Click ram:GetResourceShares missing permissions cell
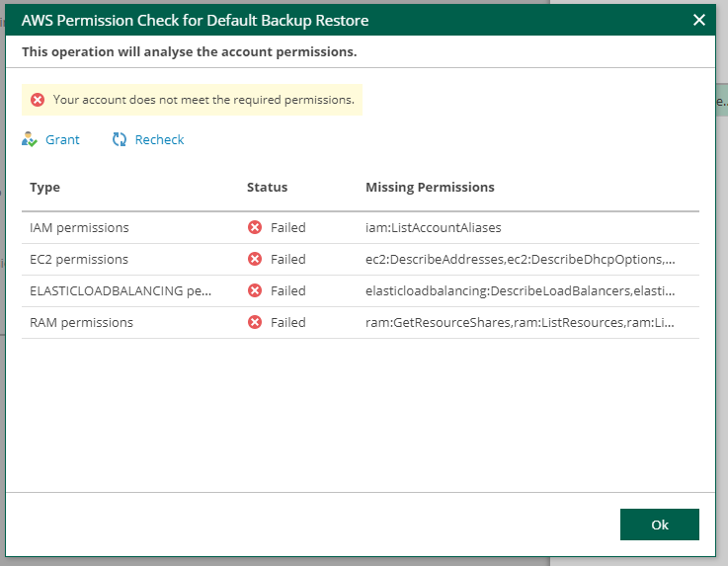 click(x=520, y=322)
